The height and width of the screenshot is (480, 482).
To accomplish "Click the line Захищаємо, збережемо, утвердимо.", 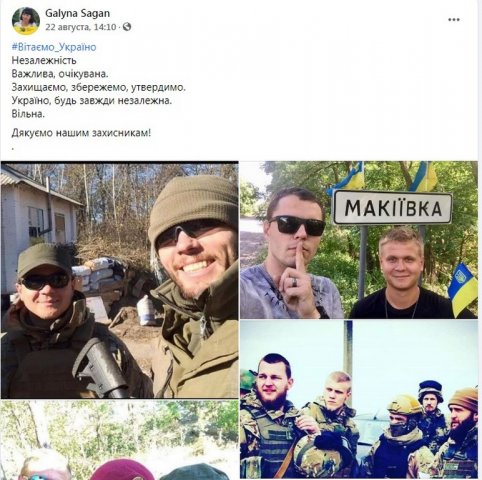I will [x=99, y=87].
